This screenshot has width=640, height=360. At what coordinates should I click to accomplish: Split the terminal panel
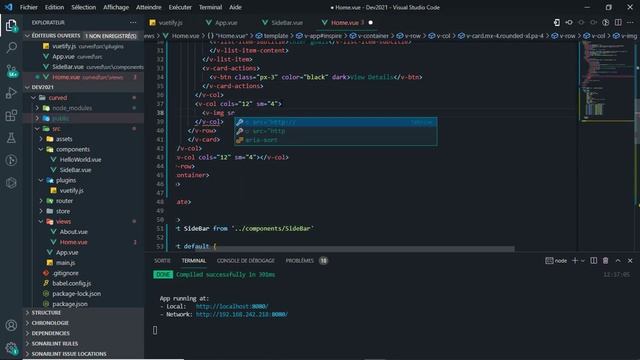point(593,260)
